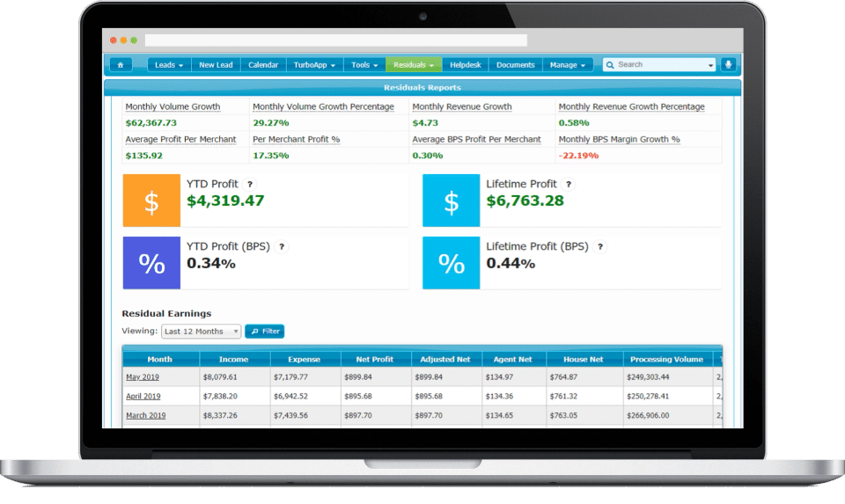Show help for Lifetime Profit

pos(568,184)
